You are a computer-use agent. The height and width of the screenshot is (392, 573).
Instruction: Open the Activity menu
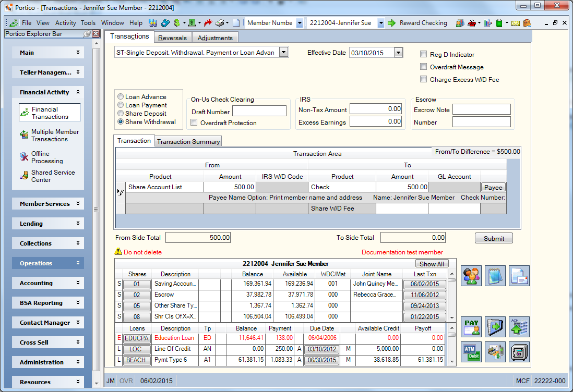[x=65, y=22]
